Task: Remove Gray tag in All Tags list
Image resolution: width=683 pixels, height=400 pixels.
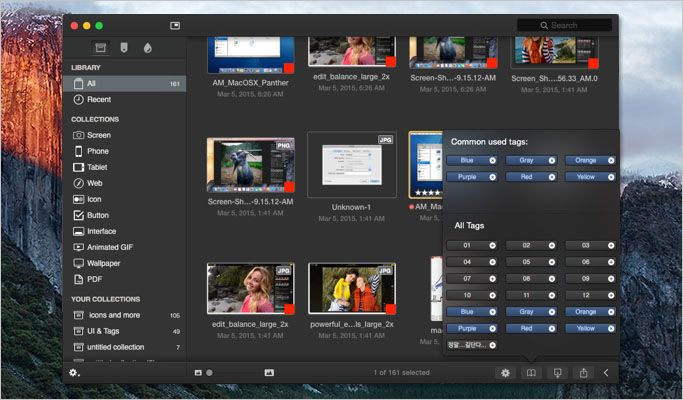Action: coord(552,312)
